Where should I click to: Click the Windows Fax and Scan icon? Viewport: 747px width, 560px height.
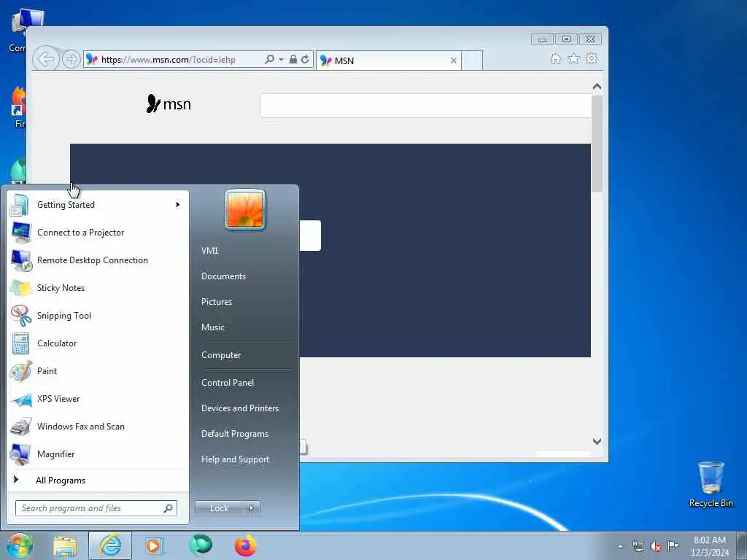click(21, 427)
